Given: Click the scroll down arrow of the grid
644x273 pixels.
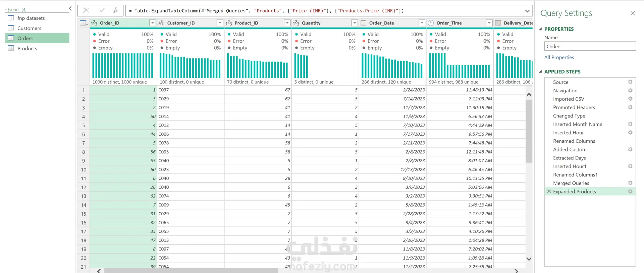Looking at the screenshot, I should (x=529, y=259).
